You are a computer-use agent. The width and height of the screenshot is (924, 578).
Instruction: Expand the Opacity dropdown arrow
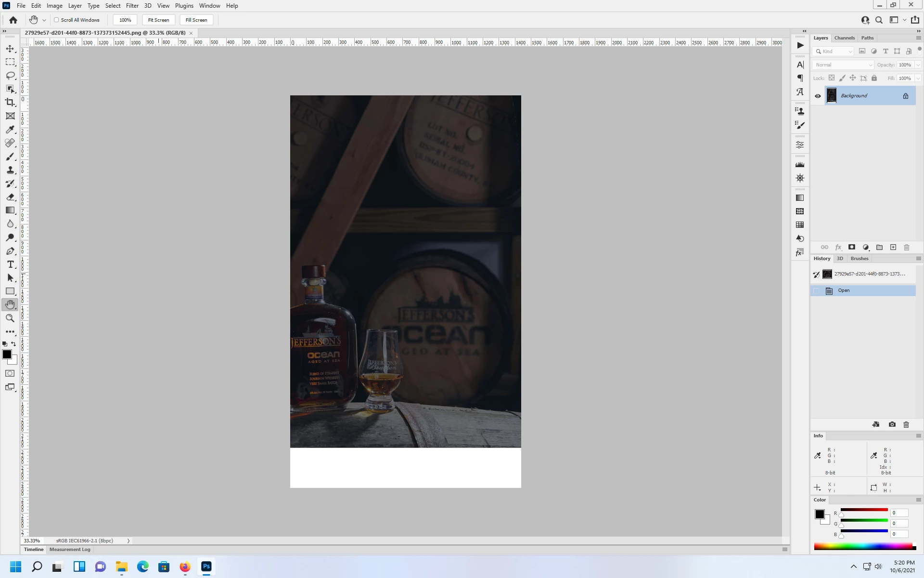click(918, 65)
